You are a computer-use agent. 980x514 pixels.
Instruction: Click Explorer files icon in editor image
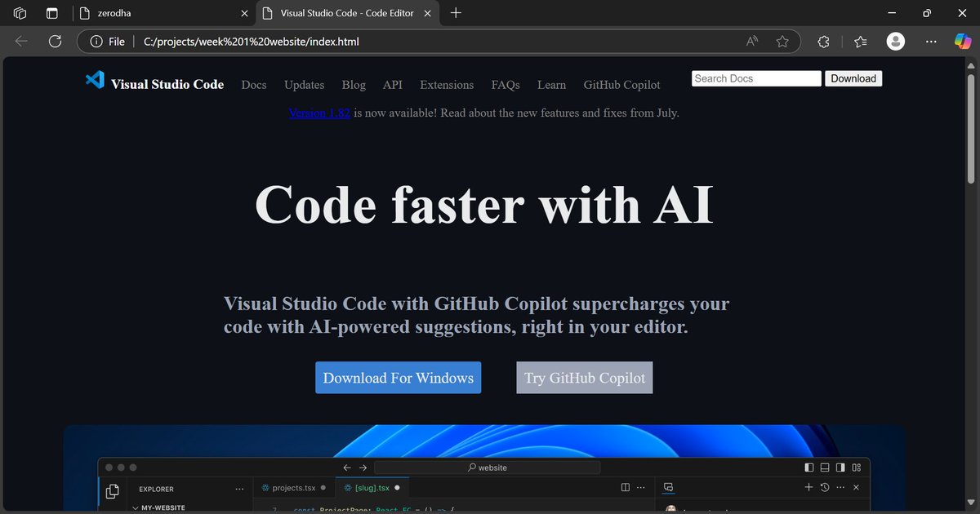[113, 490]
